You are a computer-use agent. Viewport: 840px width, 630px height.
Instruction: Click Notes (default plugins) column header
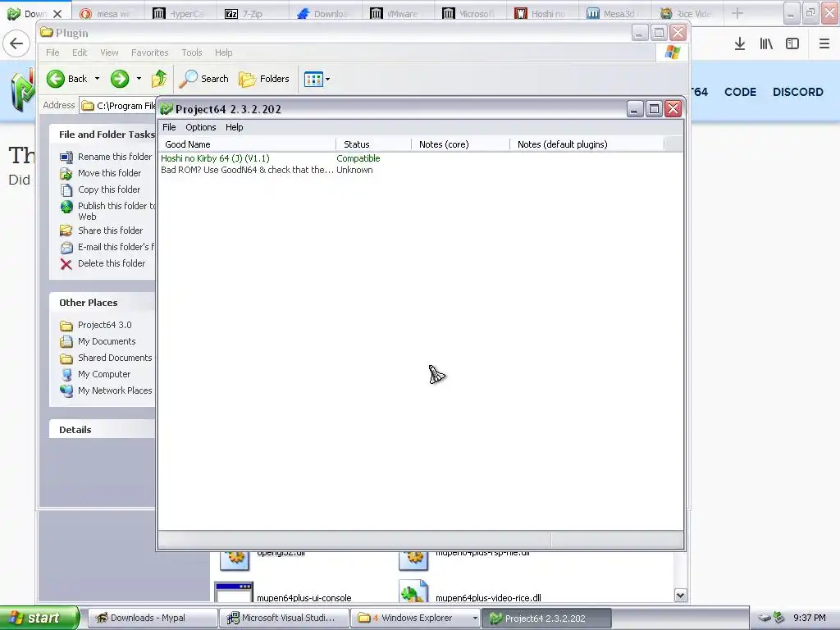pos(587,144)
